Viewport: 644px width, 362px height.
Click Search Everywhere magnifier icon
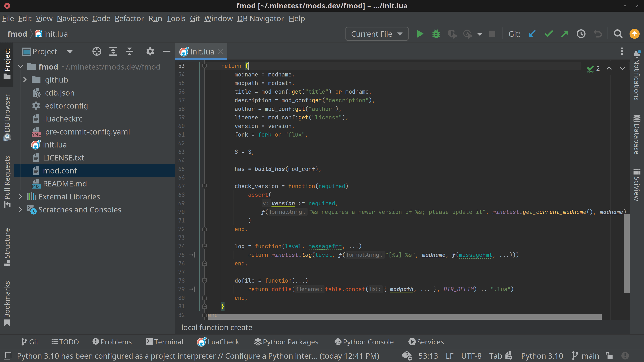point(618,34)
